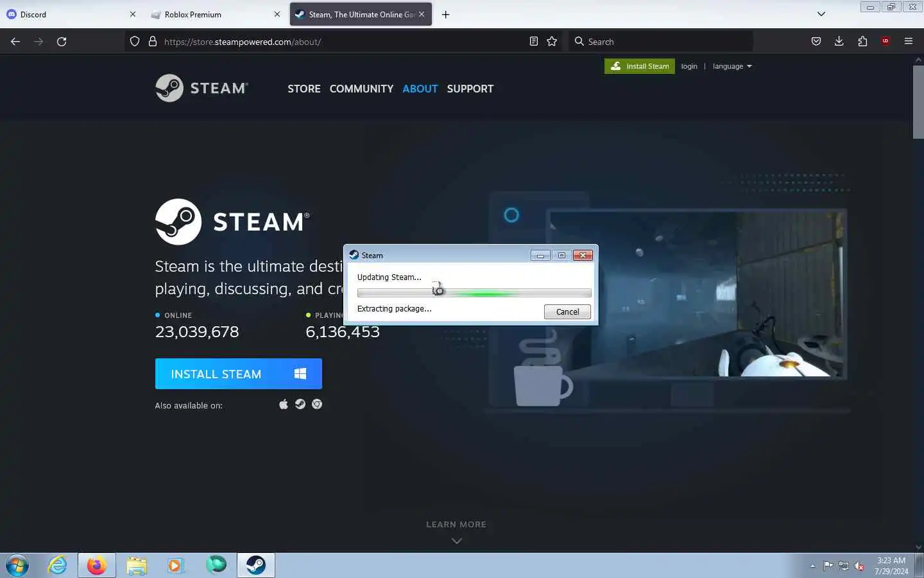This screenshot has height=578, width=924.
Task: Open Windows Explorer folder from taskbar
Action: point(136,565)
